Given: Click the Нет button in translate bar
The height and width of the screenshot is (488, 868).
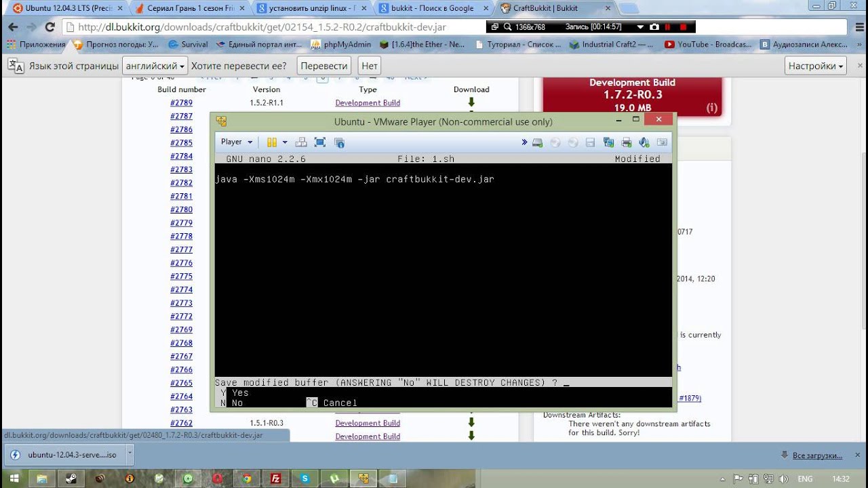Looking at the screenshot, I should (x=370, y=66).
